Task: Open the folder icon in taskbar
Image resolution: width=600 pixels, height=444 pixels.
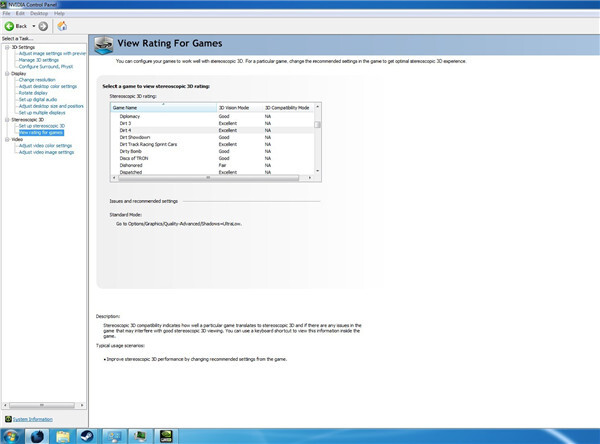Action: (63, 435)
